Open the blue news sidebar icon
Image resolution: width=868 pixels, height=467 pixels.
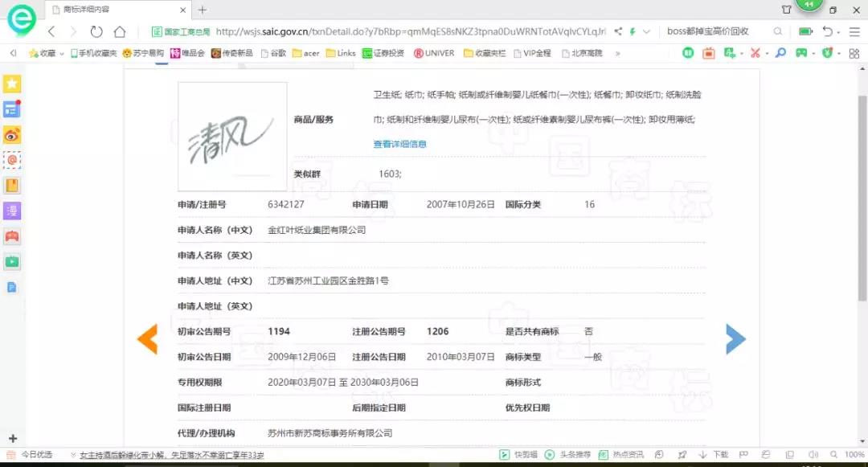tap(11, 109)
